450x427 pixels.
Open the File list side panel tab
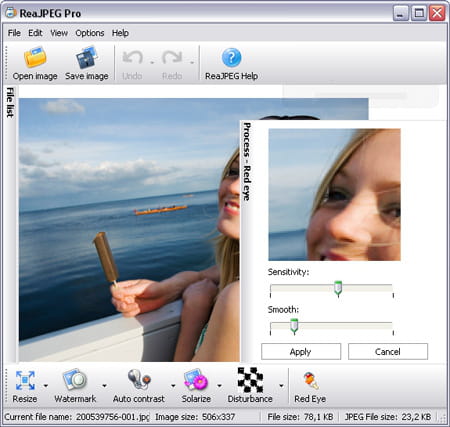pyautogui.click(x=10, y=103)
